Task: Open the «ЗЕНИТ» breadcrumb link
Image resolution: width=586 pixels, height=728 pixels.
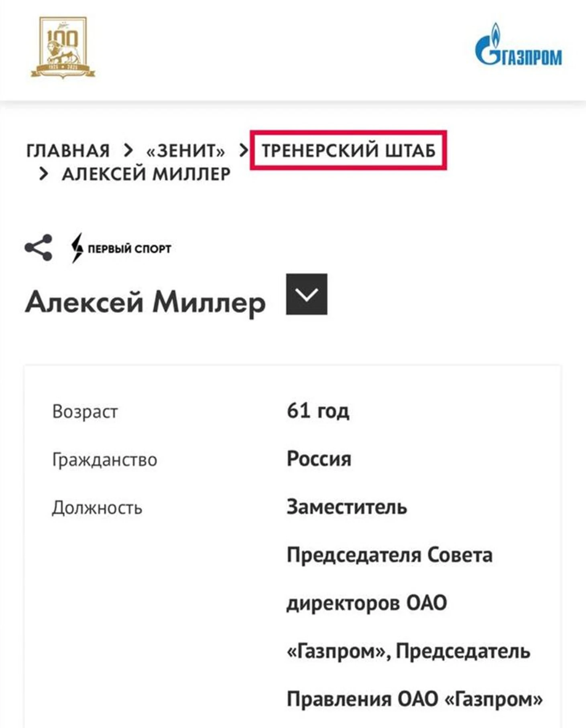Action: (x=185, y=151)
